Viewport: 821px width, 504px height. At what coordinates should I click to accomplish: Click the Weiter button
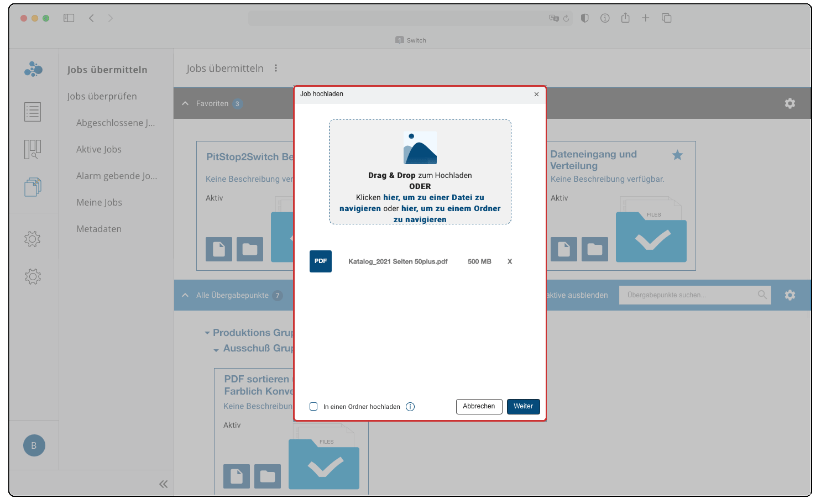pos(523,407)
